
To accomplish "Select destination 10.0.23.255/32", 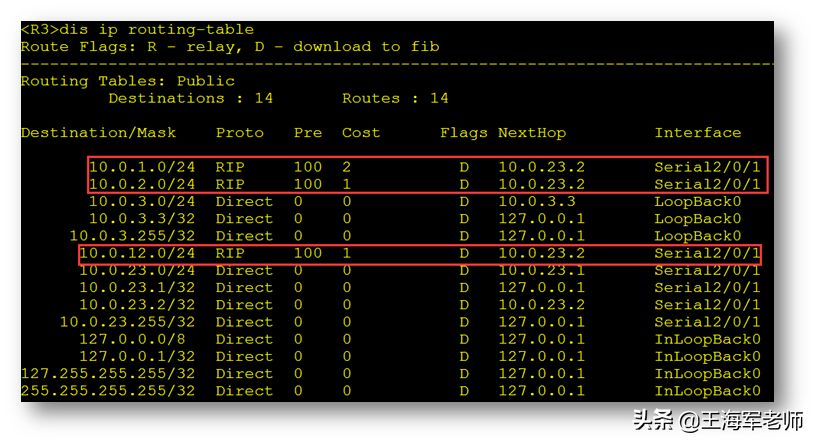I will [x=128, y=322].
